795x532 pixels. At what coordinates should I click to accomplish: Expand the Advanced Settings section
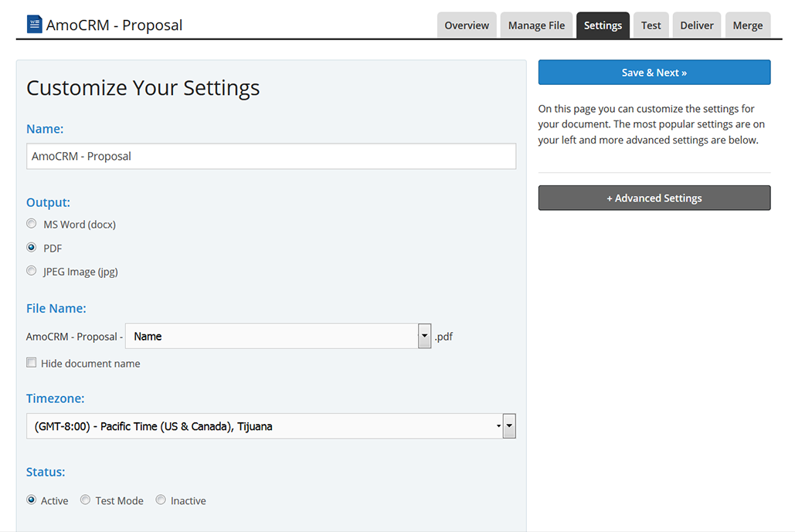pyautogui.click(x=654, y=198)
